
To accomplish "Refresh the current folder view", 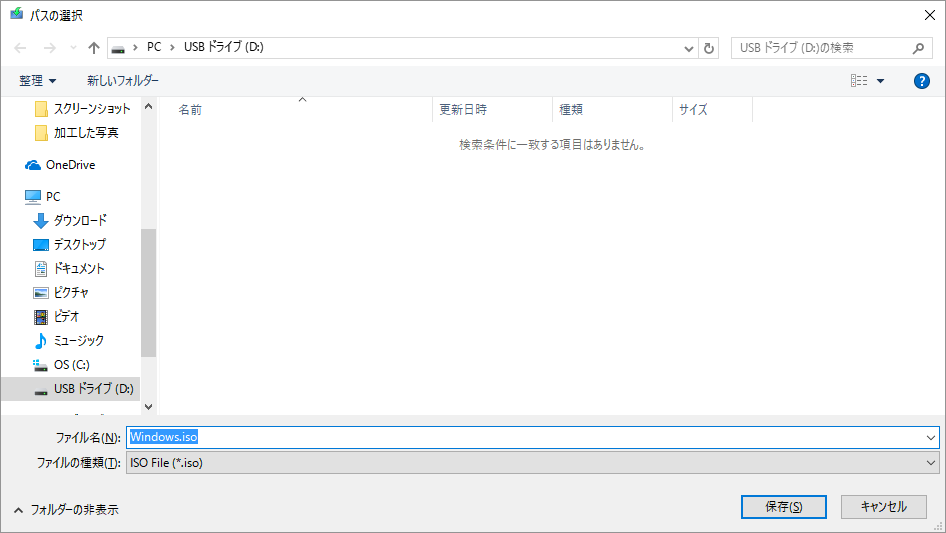I will point(709,48).
